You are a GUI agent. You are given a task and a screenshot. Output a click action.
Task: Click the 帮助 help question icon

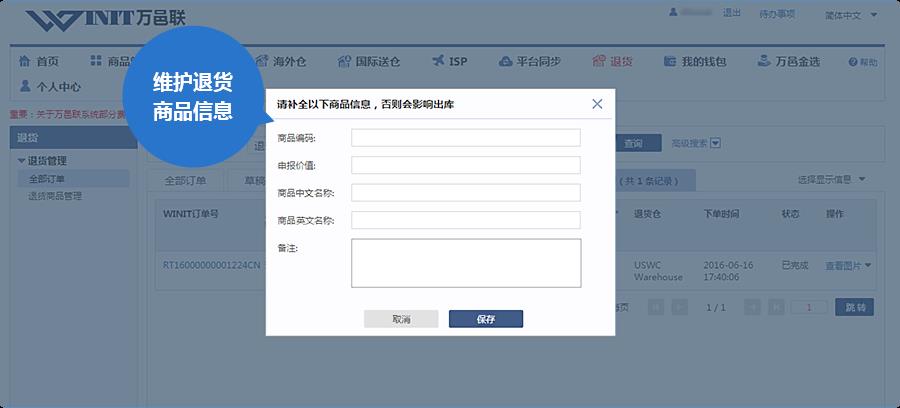tap(853, 62)
